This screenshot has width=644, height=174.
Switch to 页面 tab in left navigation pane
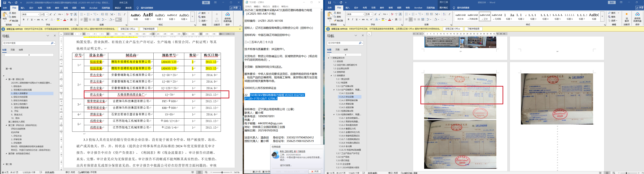12,50
